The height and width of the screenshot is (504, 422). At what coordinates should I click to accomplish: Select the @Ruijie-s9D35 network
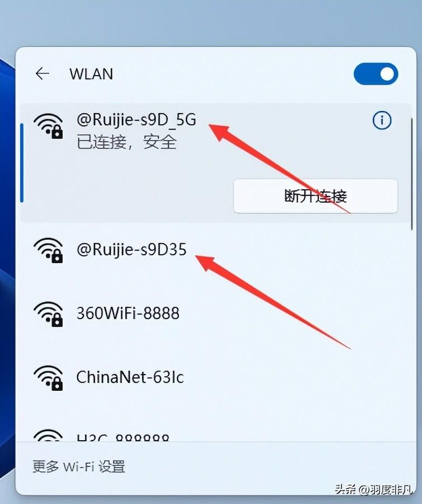tap(216, 250)
